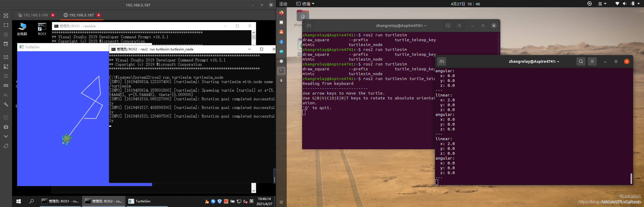Open Arduino IDE from the Ubuntu dock
644x207 pixels.
[x=281, y=51]
